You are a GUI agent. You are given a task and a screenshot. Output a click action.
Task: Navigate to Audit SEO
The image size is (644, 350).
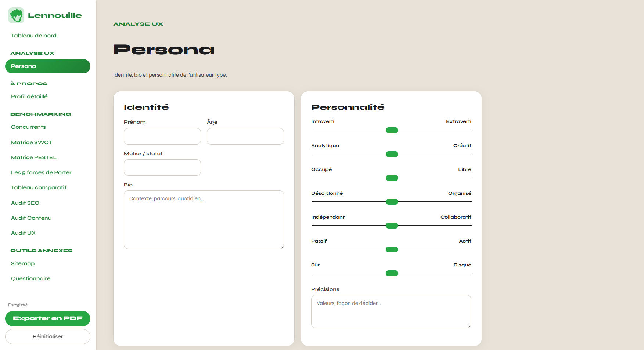25,203
